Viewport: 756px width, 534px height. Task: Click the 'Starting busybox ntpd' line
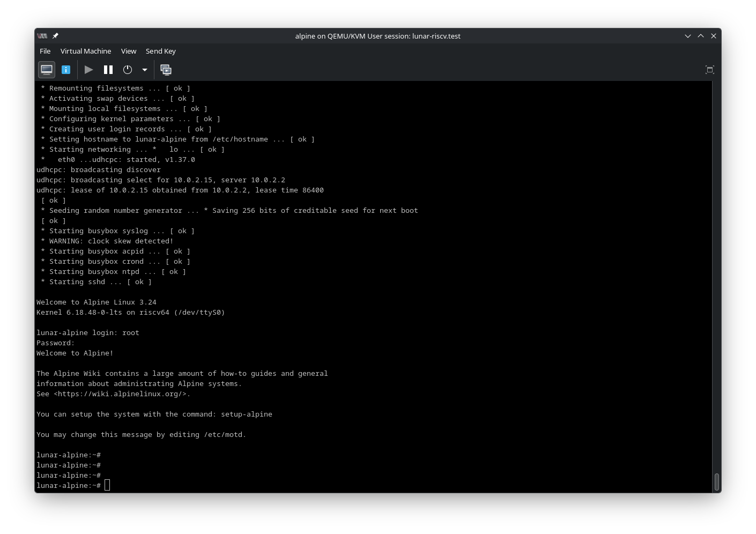pyautogui.click(x=114, y=272)
